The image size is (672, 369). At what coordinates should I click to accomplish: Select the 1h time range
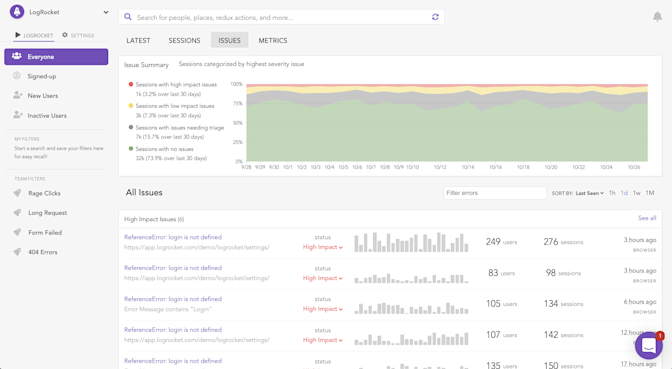pos(612,193)
